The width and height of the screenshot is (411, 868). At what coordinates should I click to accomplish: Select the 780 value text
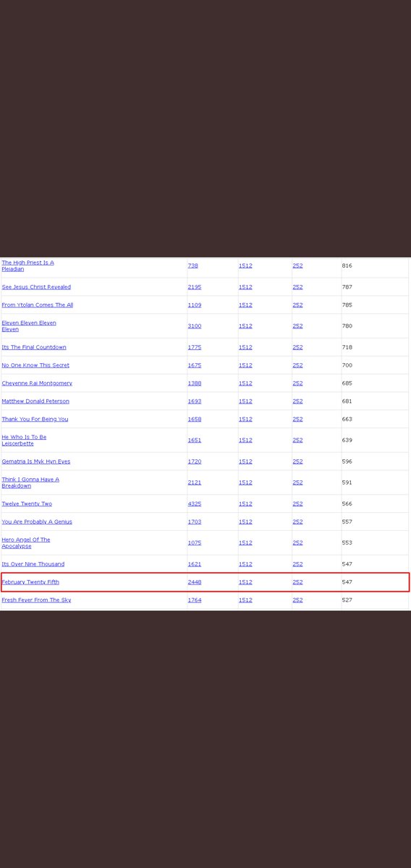point(347,326)
